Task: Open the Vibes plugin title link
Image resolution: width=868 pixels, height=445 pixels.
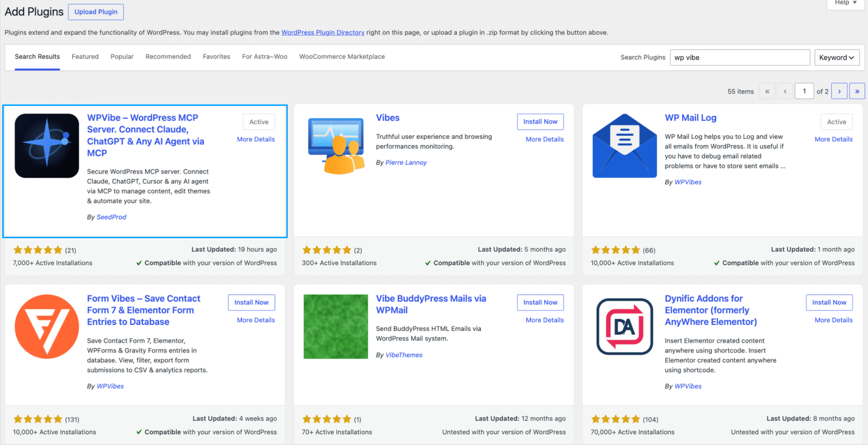Action: tap(388, 118)
